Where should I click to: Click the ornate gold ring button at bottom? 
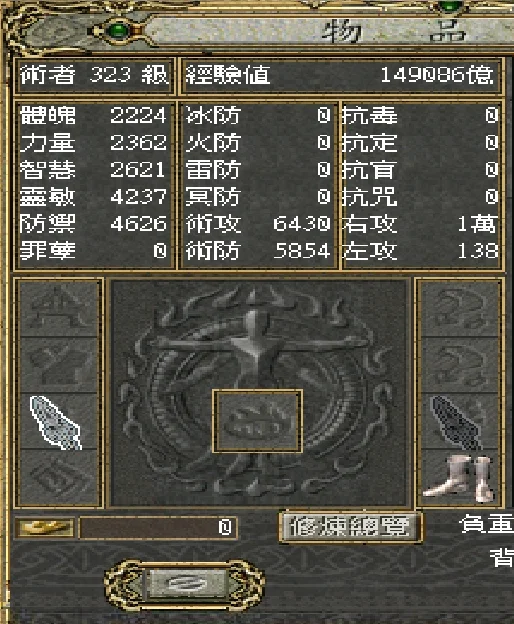(x=185, y=585)
